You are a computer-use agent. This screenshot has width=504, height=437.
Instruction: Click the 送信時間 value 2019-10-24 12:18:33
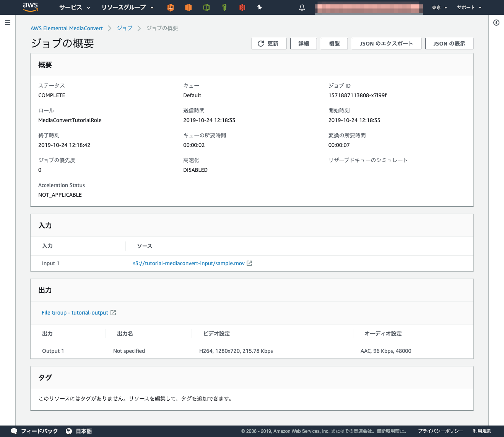click(x=209, y=120)
